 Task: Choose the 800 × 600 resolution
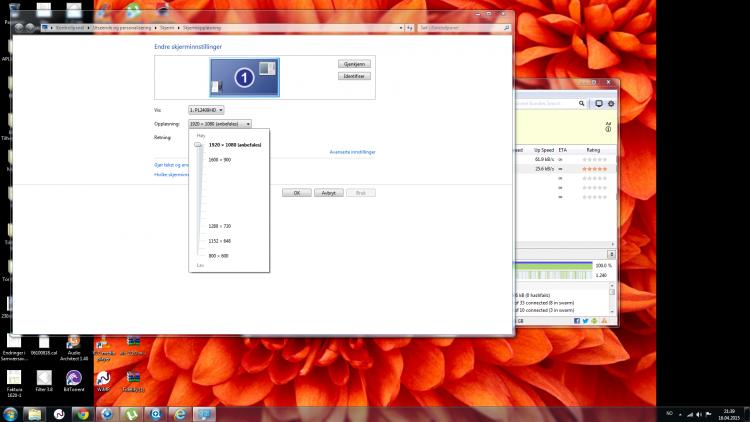pos(218,255)
